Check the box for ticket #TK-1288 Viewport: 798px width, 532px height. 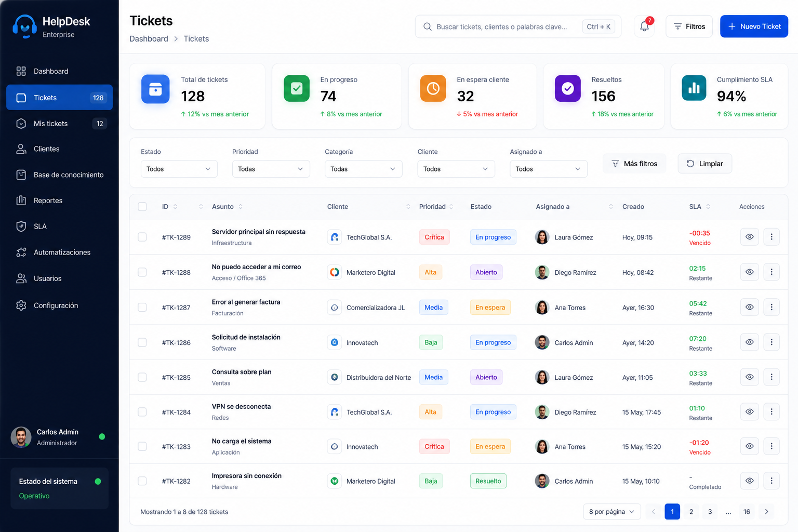142,272
